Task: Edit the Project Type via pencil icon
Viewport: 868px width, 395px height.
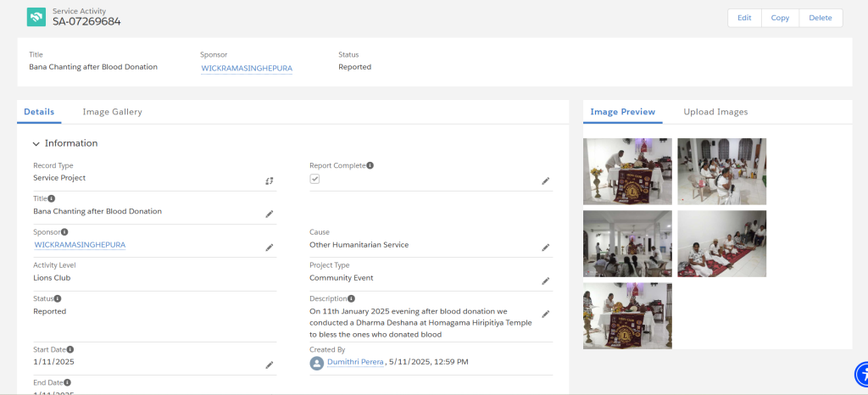Action: 545,281
